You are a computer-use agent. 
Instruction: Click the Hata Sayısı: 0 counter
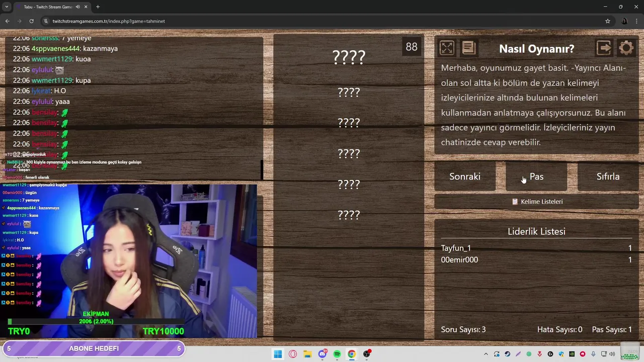point(559,329)
